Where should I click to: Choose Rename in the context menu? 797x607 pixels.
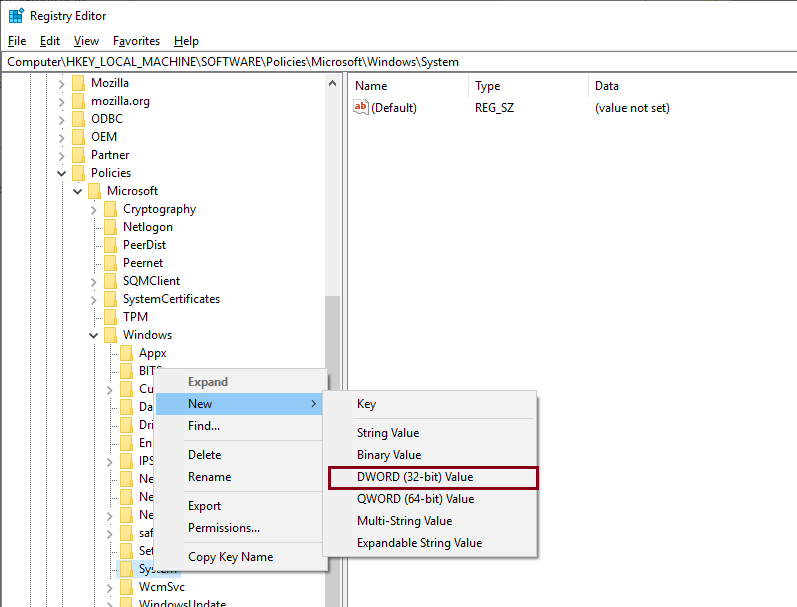click(x=239, y=477)
